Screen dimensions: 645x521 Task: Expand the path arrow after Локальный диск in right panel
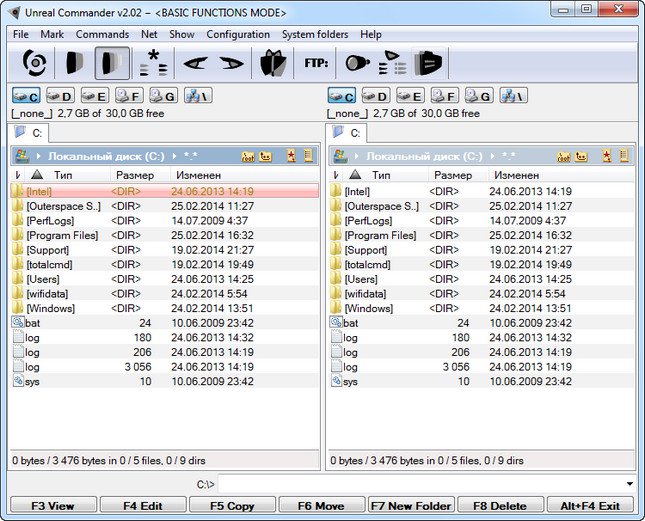point(492,156)
